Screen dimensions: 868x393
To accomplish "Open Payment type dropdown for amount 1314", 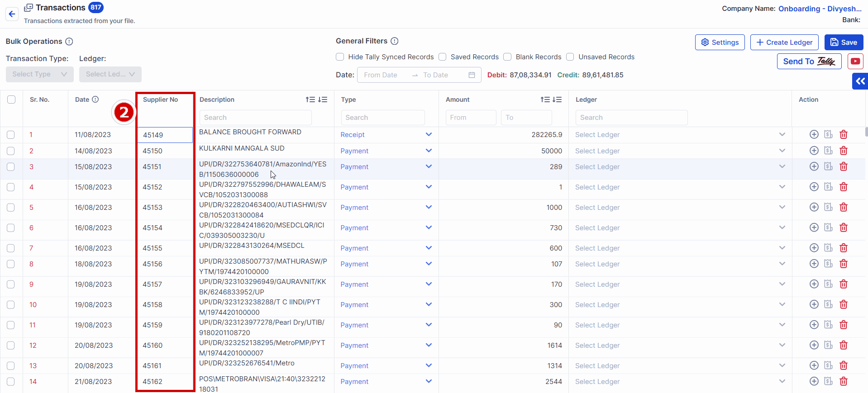I will tap(386, 366).
